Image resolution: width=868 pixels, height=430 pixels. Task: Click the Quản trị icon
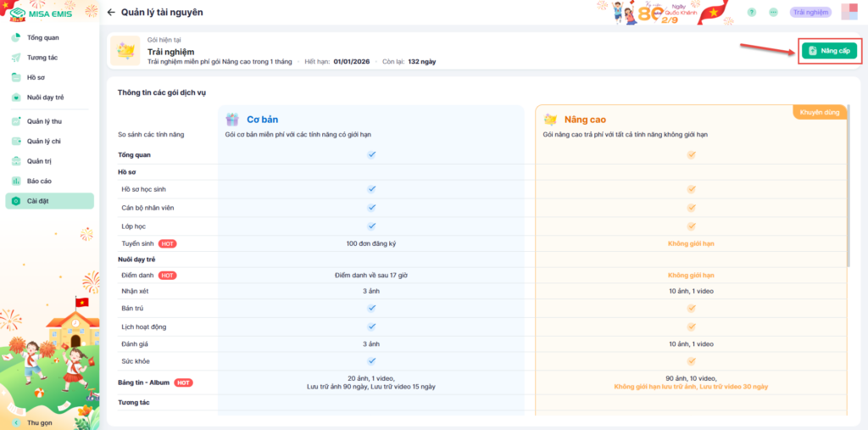point(16,161)
